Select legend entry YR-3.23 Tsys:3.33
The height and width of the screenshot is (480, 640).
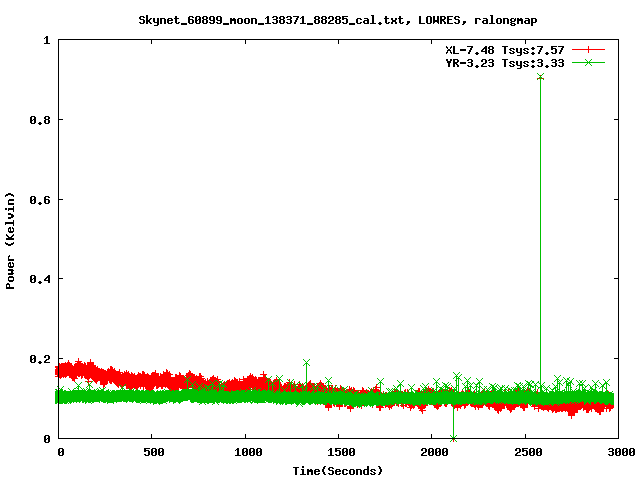(504, 63)
